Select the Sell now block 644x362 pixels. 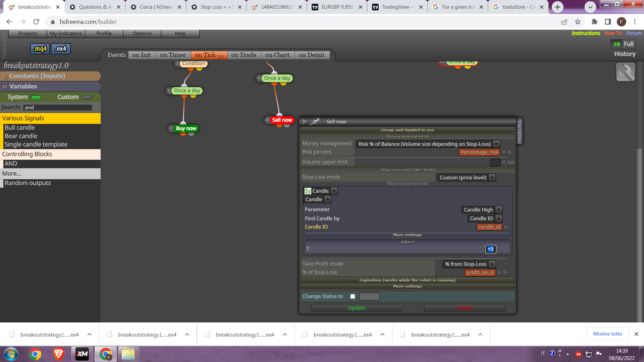coord(282,120)
